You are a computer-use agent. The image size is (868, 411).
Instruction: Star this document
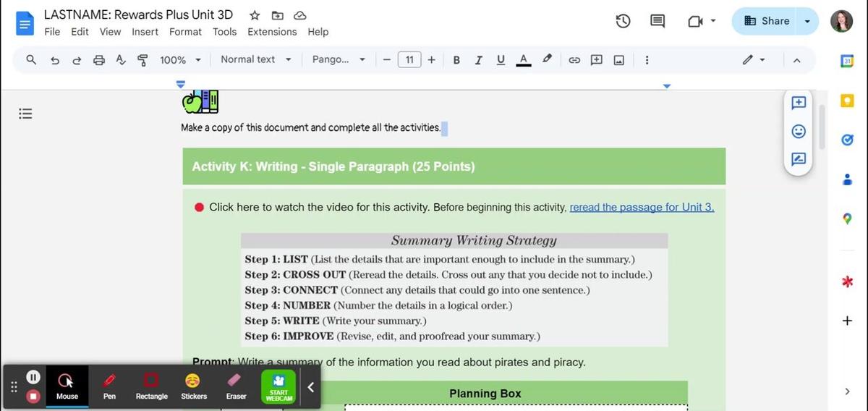(x=255, y=15)
